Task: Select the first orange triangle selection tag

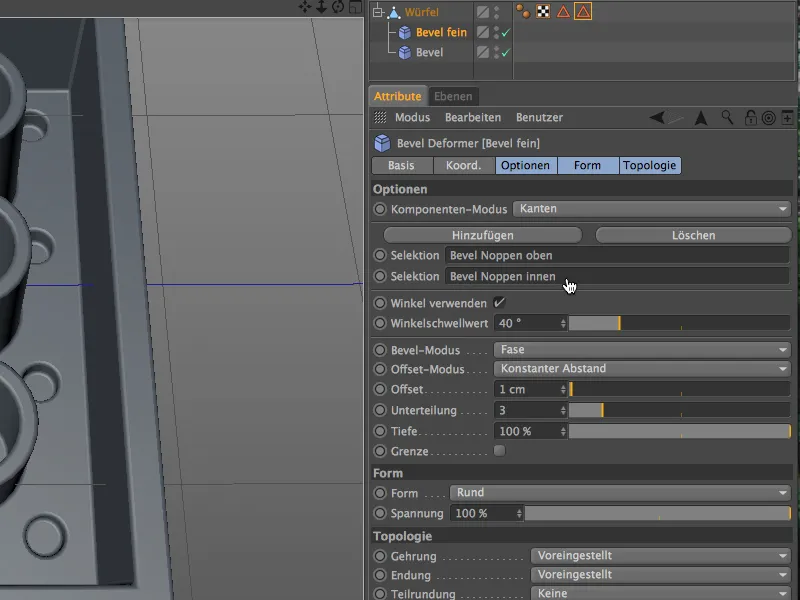Action: 563,11
